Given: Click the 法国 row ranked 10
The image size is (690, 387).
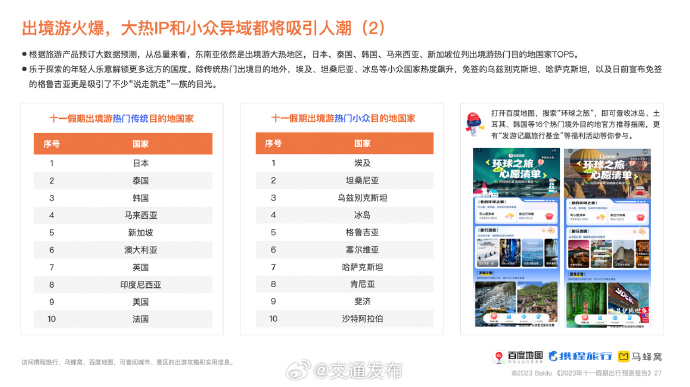Looking at the screenshot, I should [123, 319].
